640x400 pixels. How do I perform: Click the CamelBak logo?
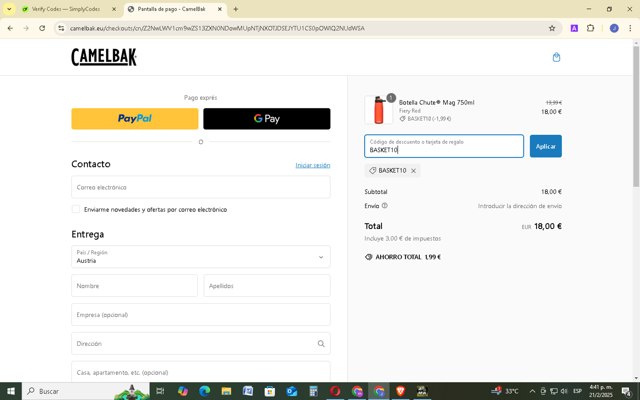point(104,57)
